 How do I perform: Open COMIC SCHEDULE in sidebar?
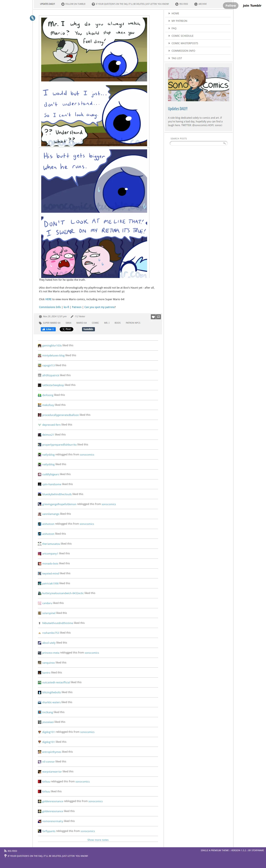(x=182, y=36)
